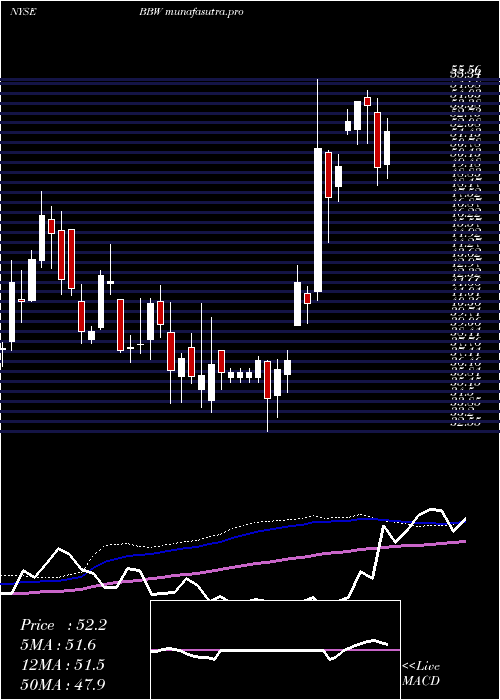500x700 pixels.
Task: Click the NYSE exchange label
Action: coord(23,12)
